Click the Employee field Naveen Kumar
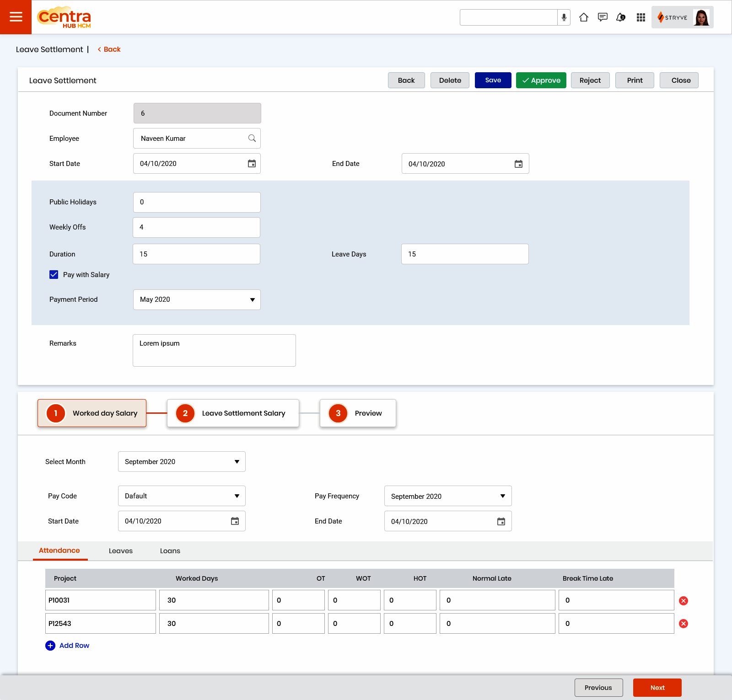Viewport: 732px width, 700px height. click(197, 138)
